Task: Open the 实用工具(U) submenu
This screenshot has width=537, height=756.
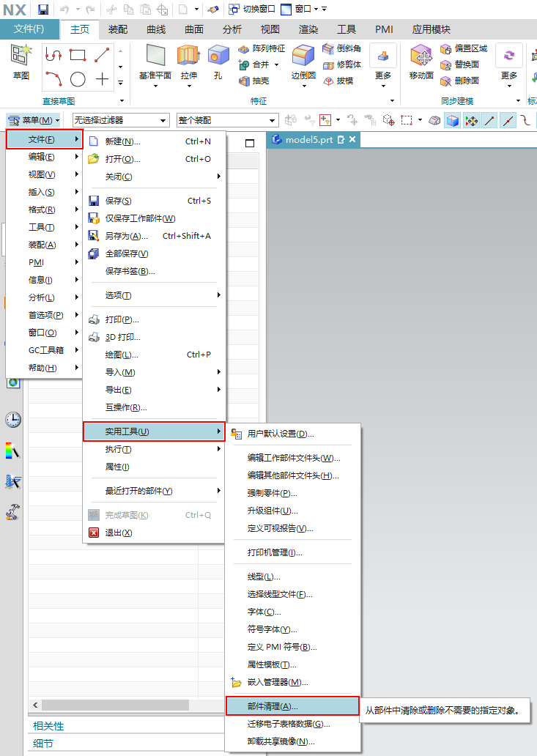Action: point(155,431)
